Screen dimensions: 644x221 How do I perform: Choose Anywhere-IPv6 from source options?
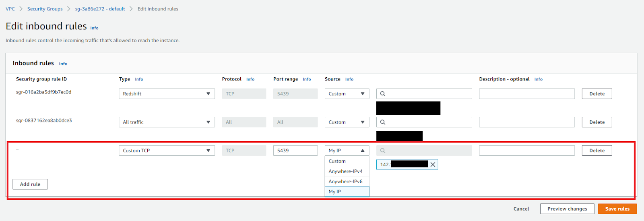coord(345,182)
